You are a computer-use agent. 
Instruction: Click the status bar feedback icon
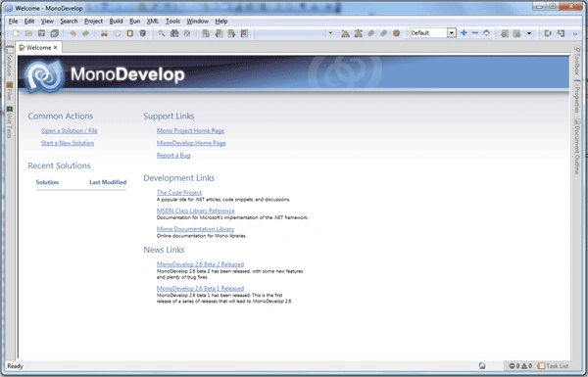point(482,366)
